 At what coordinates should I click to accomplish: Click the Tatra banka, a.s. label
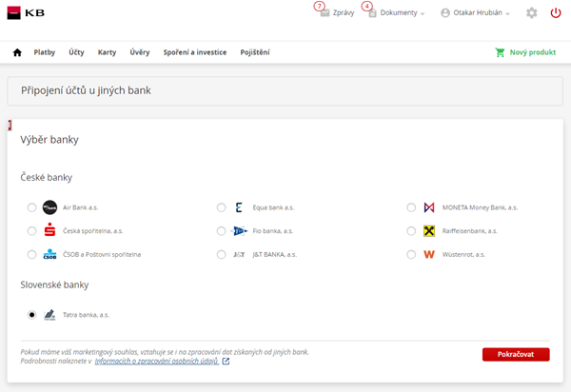(x=86, y=315)
